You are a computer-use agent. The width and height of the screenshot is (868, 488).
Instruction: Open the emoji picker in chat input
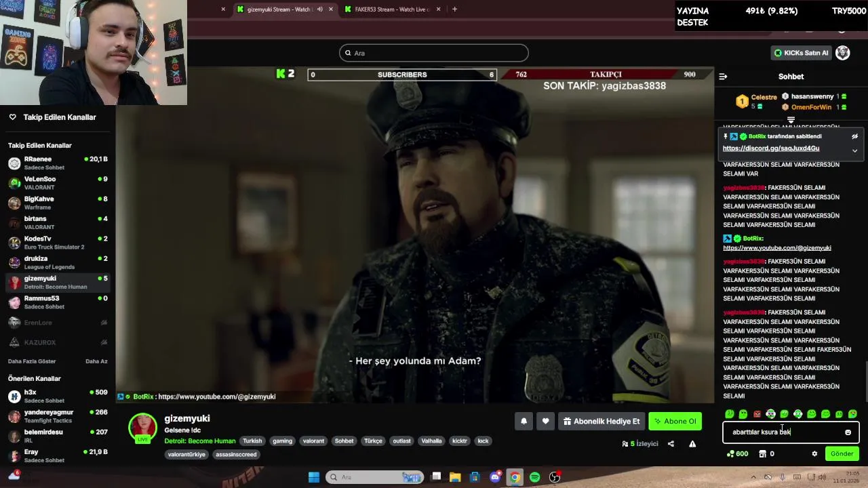(848, 432)
